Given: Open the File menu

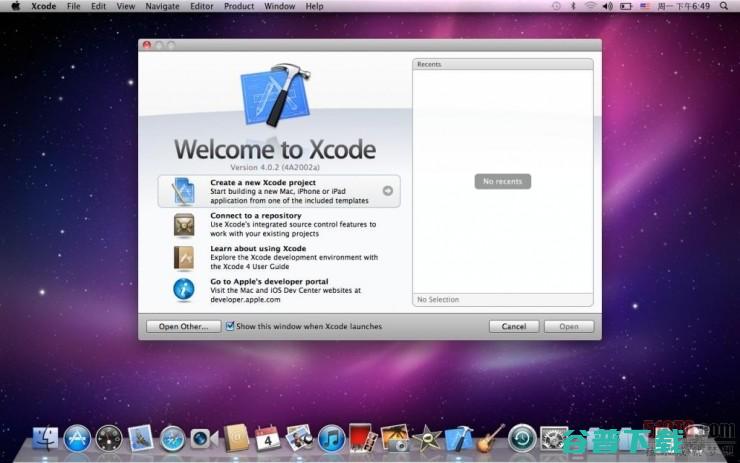Looking at the screenshot, I should pyautogui.click(x=74, y=6).
